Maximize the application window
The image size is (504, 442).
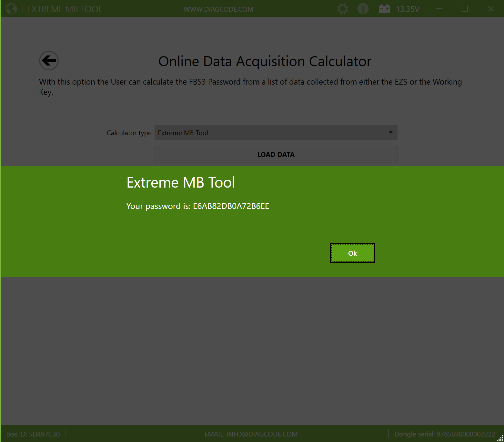coord(465,9)
